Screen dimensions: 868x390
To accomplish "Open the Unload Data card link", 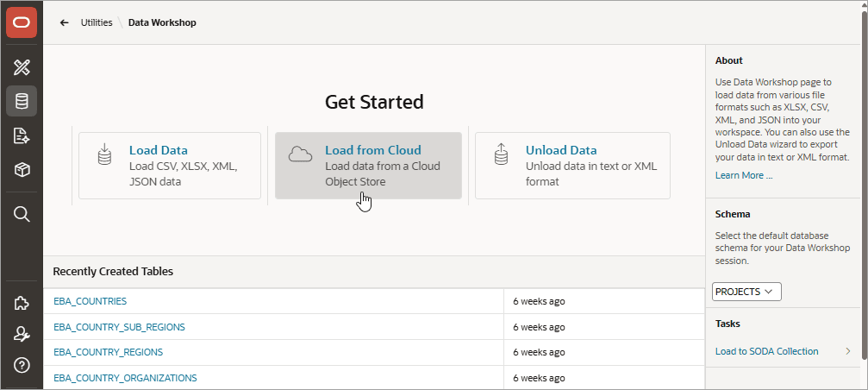I will pyautogui.click(x=561, y=150).
